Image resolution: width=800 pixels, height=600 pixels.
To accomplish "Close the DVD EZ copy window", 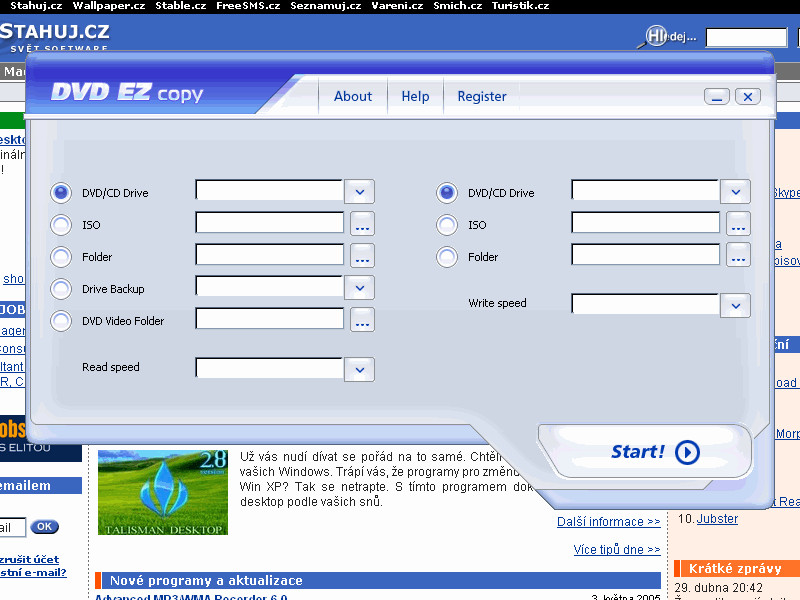I will tap(748, 96).
